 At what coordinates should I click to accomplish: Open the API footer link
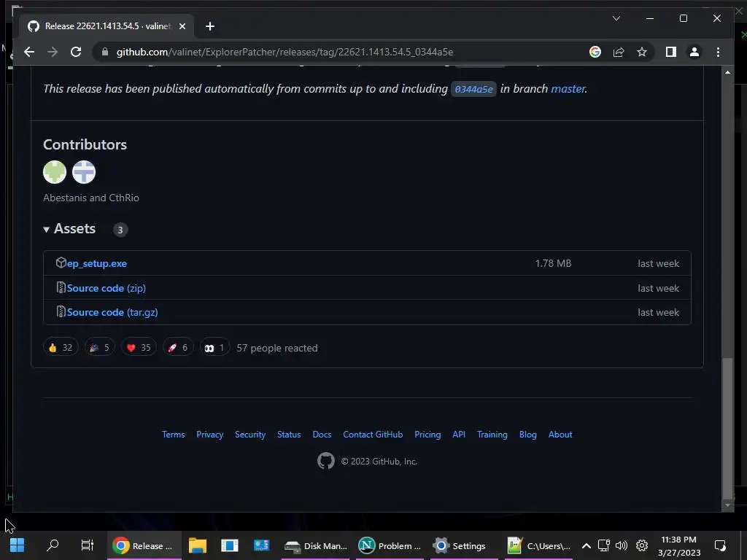459,435
